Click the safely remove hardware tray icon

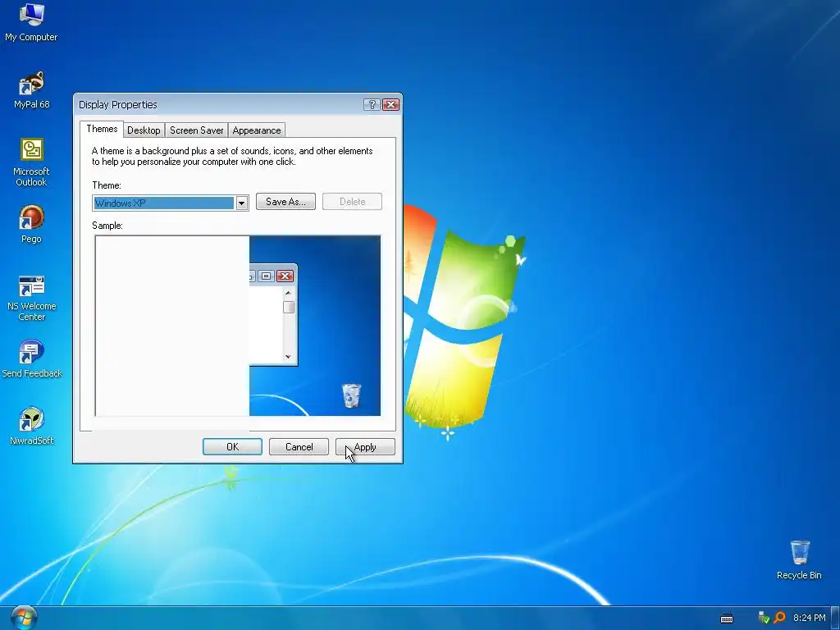coord(764,618)
